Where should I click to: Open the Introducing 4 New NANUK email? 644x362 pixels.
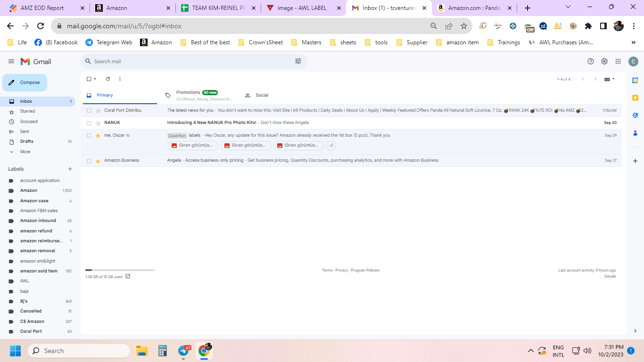[212, 123]
